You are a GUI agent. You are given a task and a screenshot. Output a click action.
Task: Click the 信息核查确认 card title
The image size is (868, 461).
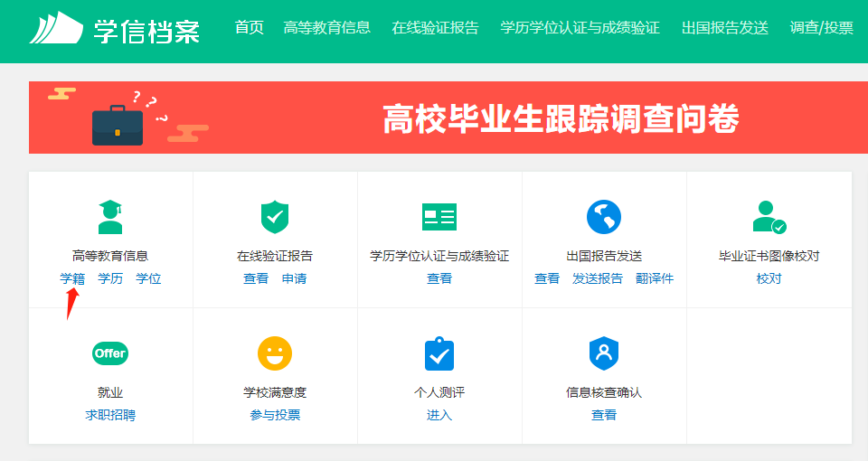tap(604, 392)
